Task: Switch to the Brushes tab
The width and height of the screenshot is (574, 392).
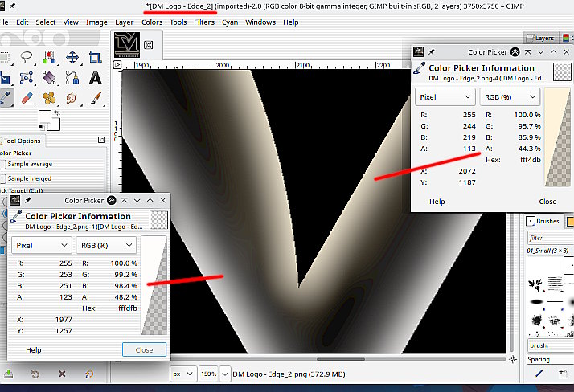Action: point(543,221)
